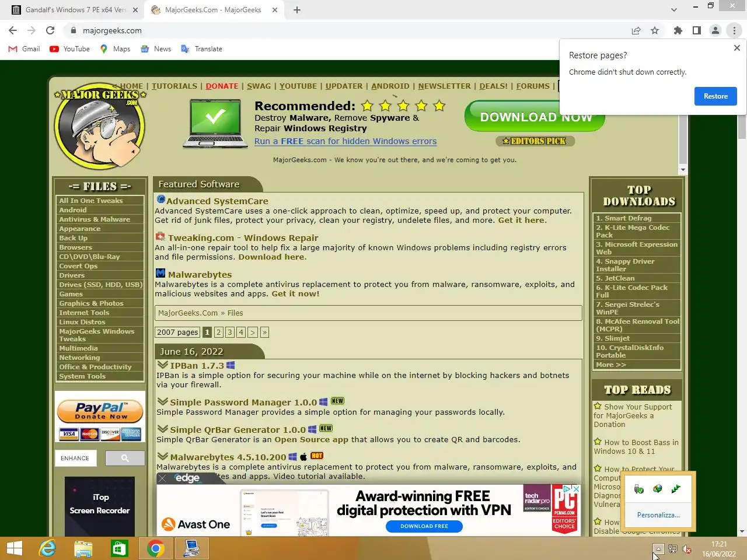747x560 pixels.
Task: Click the Gmail bookmark
Action: pyautogui.click(x=24, y=49)
